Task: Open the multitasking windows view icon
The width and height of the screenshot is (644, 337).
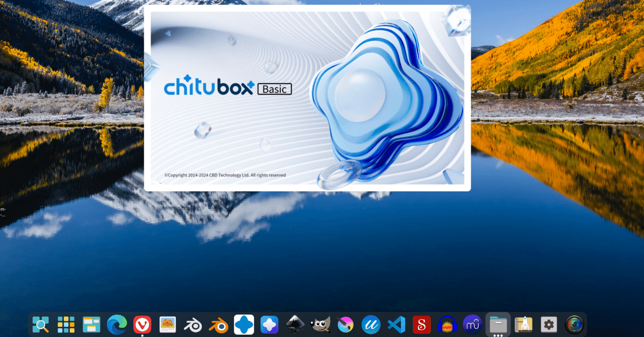Action: [92, 324]
